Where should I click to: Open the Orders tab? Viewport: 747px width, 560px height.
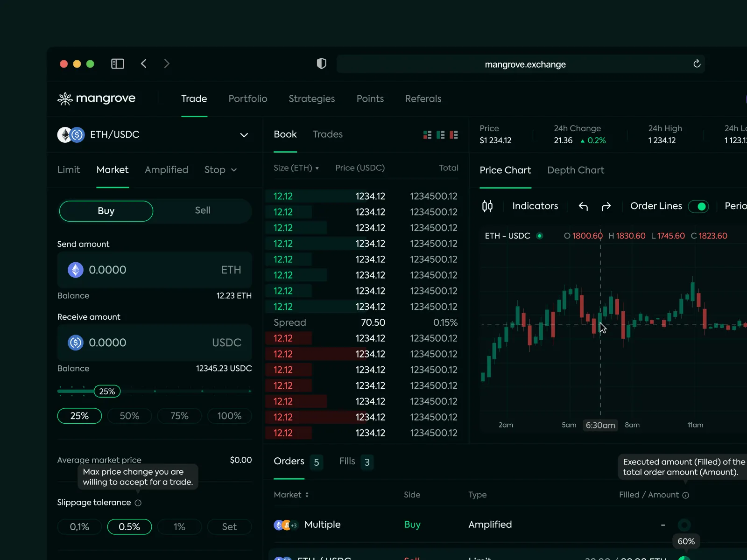pos(298,462)
